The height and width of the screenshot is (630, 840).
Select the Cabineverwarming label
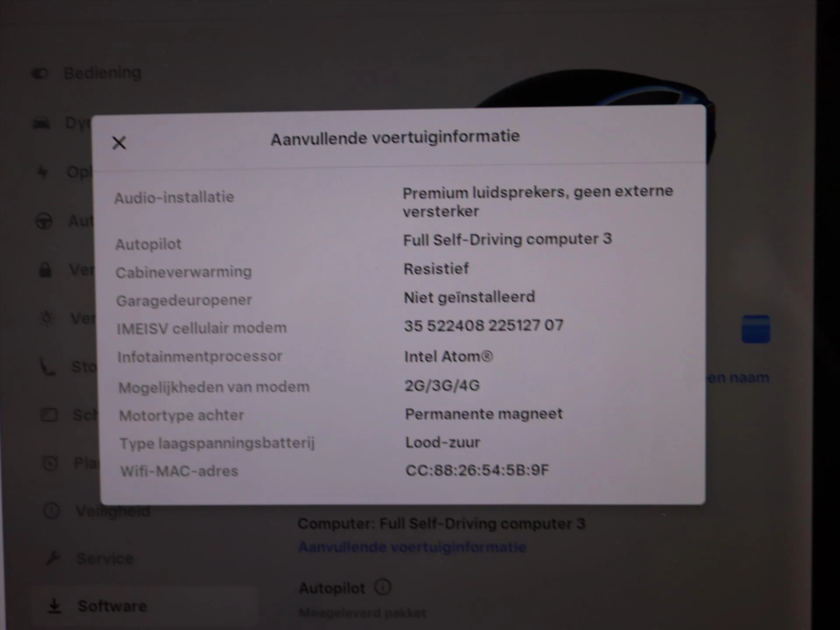[x=184, y=272]
